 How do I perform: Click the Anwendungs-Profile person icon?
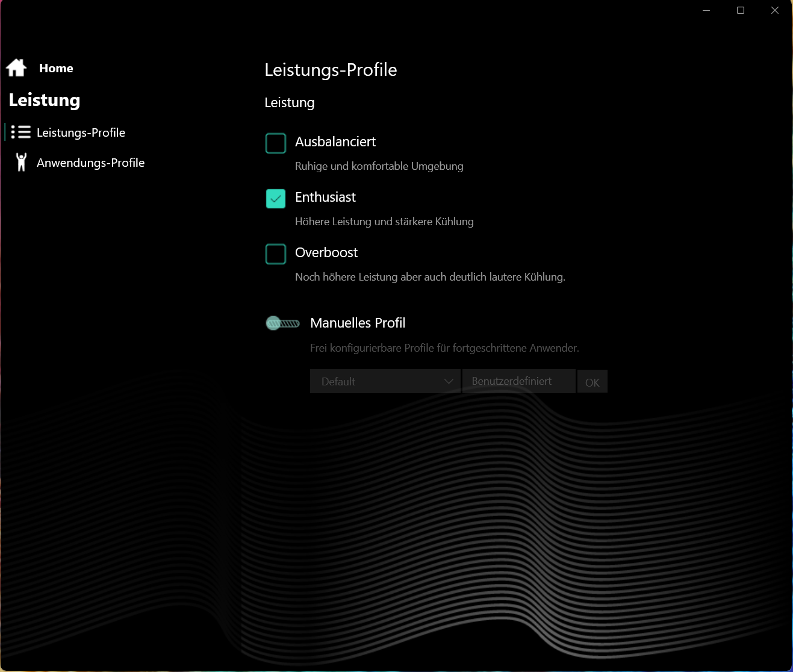click(21, 163)
